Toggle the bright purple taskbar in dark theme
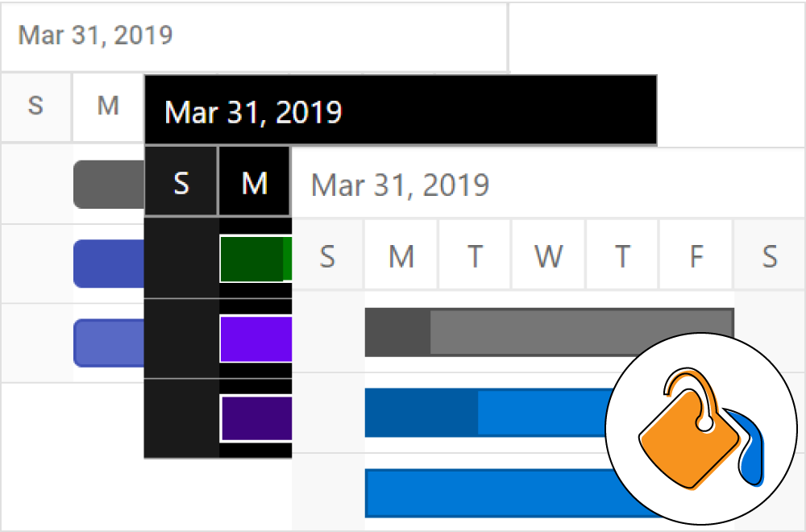Image resolution: width=806 pixels, height=532 pixels. [x=254, y=339]
